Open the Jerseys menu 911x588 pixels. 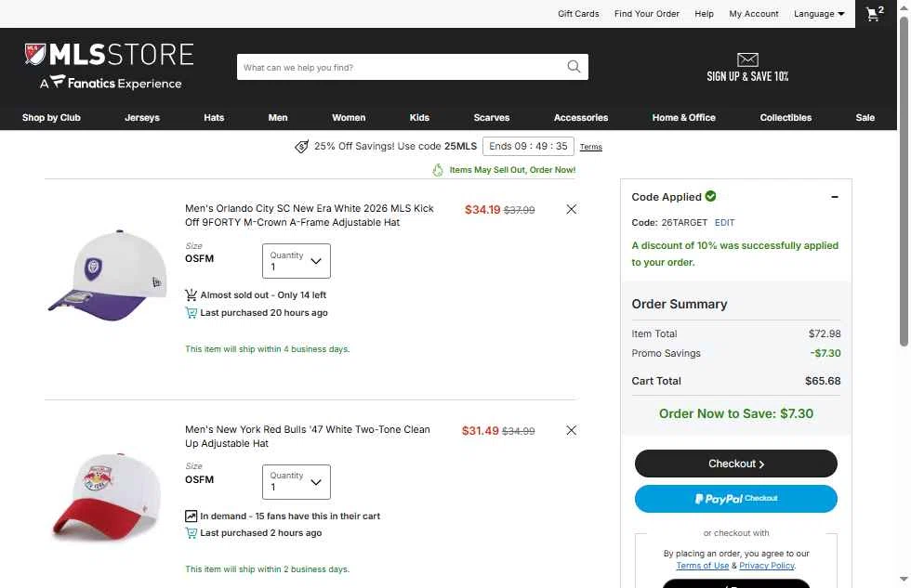point(141,117)
